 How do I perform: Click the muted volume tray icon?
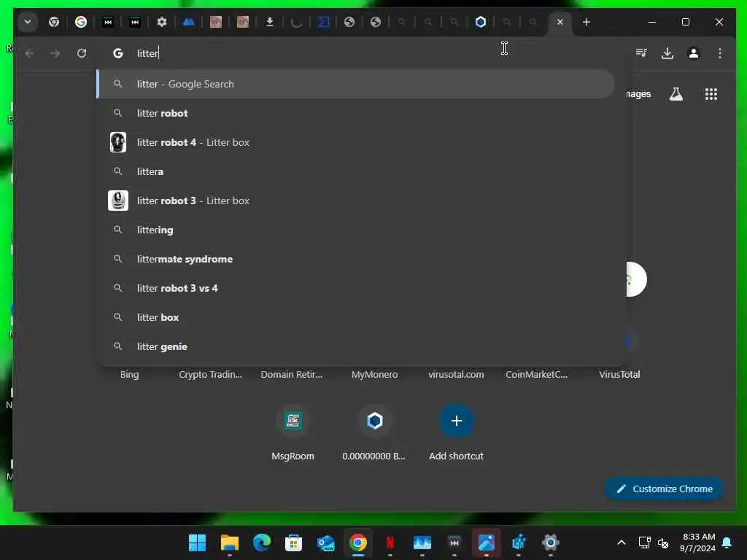(663, 542)
